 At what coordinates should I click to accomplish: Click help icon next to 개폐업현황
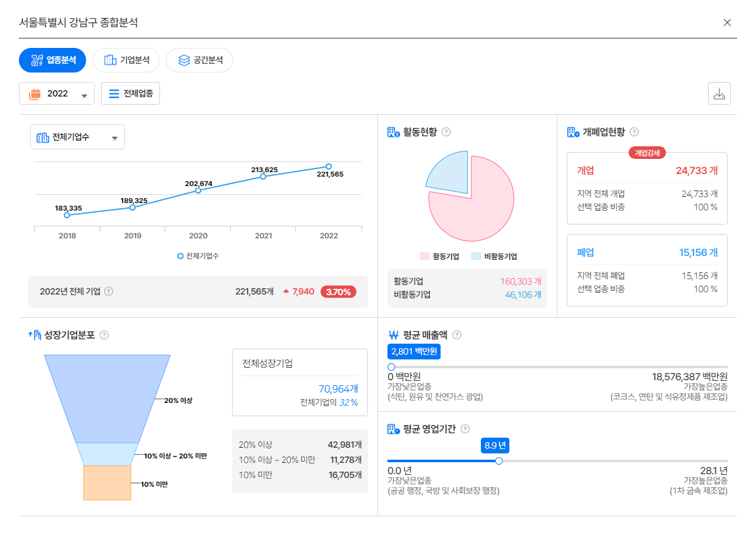click(x=634, y=132)
